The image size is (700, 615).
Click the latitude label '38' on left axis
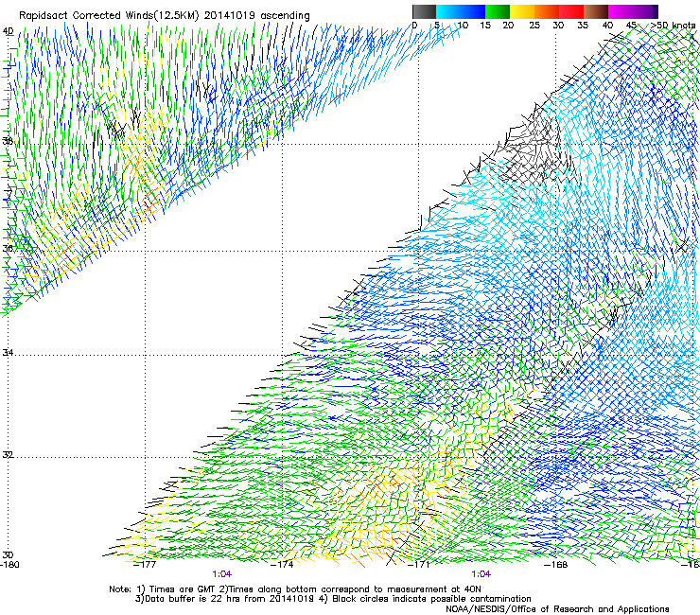9,141
